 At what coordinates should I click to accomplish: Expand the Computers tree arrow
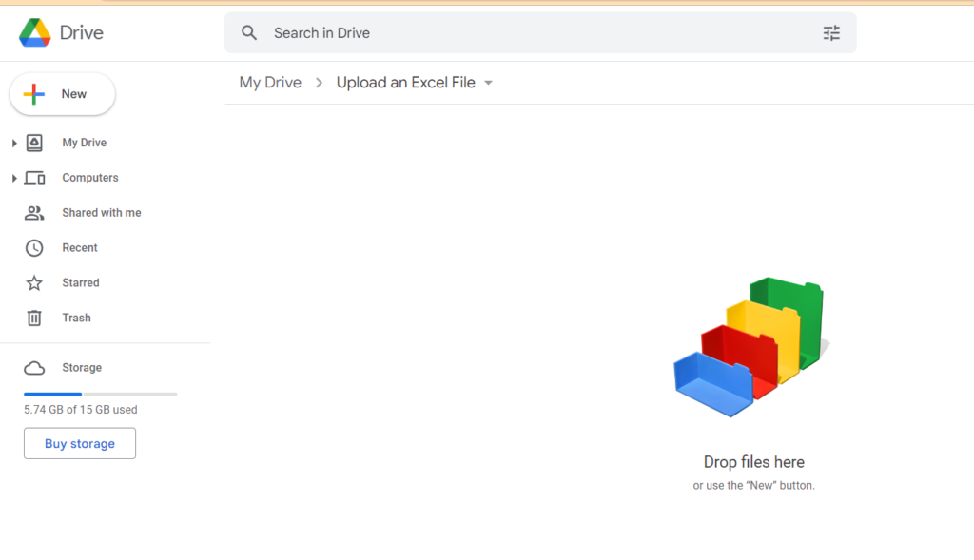pos(14,178)
